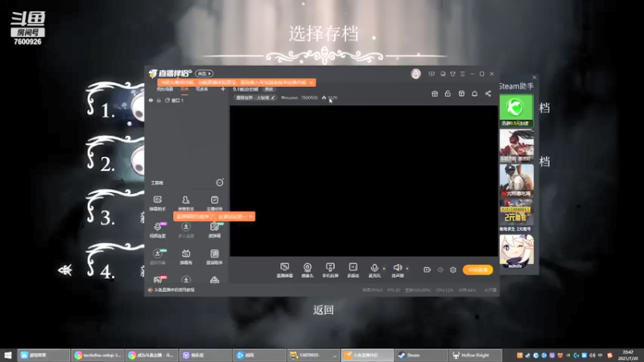Dismiss the top orange notification banner

point(312,83)
